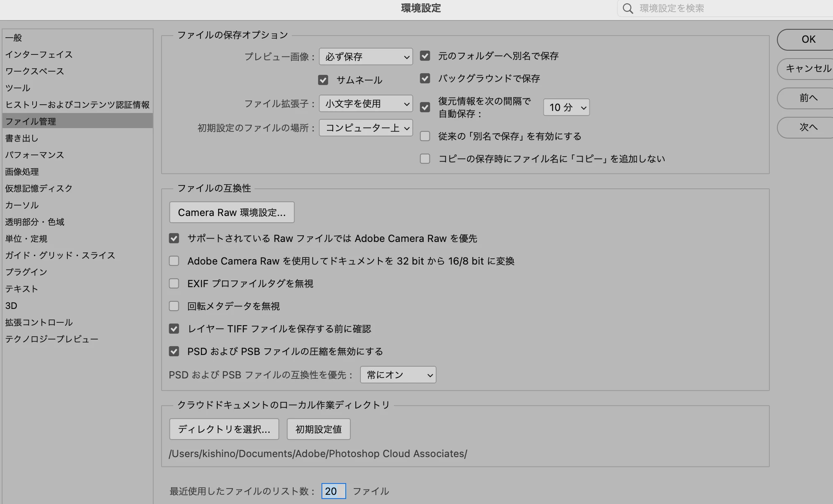Toggle サムネール checkbox
Image resolution: width=833 pixels, height=504 pixels.
(323, 80)
